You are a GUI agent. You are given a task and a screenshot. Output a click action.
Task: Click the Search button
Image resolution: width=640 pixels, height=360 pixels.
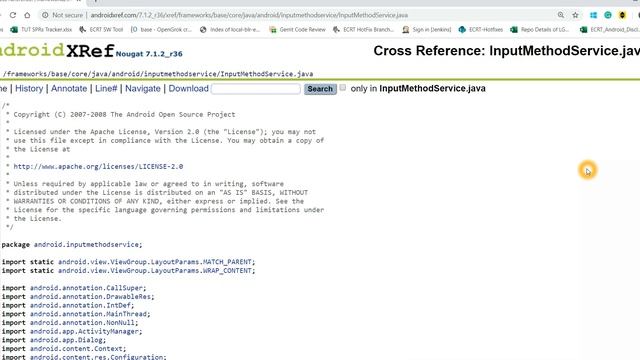coord(320,89)
